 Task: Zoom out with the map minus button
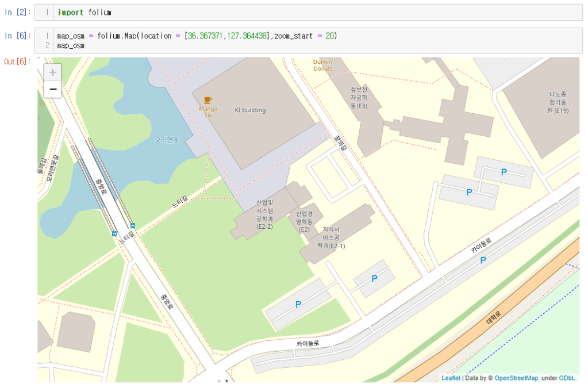click(x=53, y=89)
